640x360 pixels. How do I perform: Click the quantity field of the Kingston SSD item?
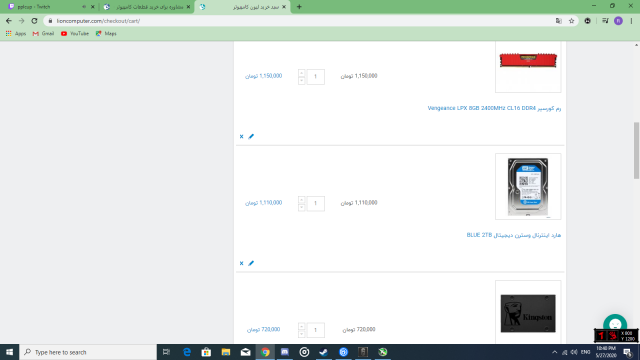316,330
